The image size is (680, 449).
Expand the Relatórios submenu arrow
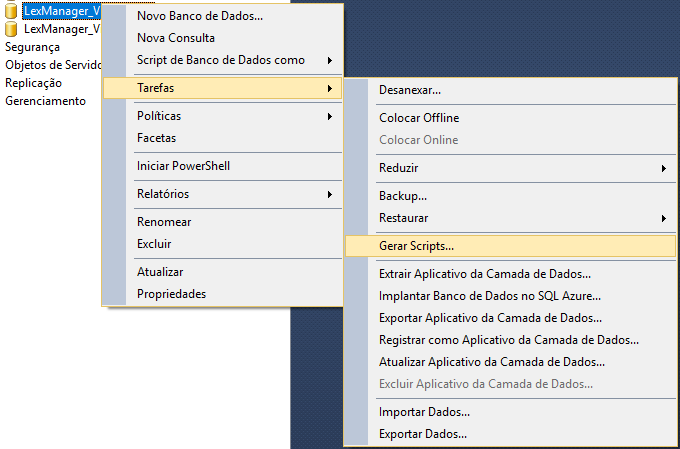(330, 194)
